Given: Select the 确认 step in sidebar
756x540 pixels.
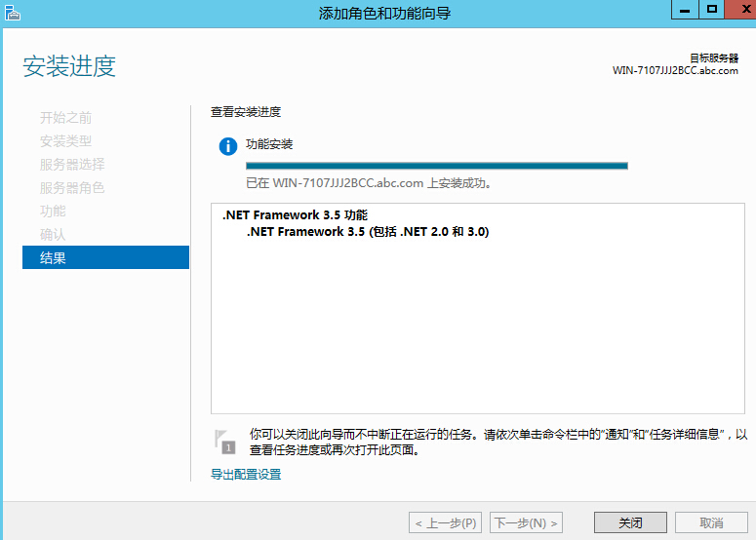Looking at the screenshot, I should pyautogui.click(x=53, y=235).
